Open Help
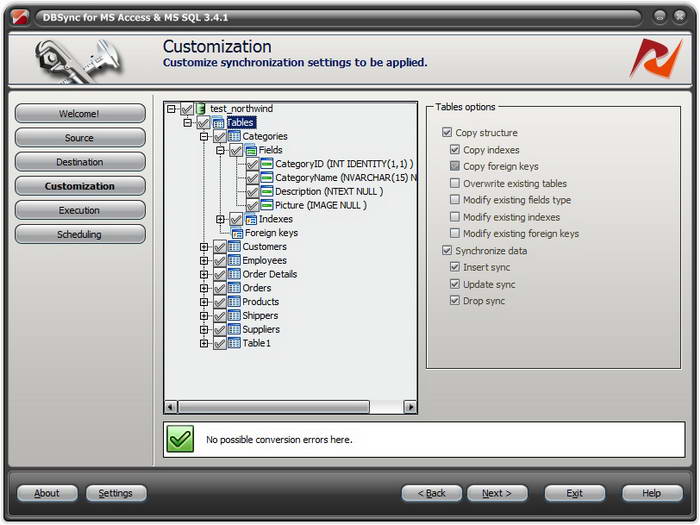The height and width of the screenshot is (525, 700). (652, 493)
